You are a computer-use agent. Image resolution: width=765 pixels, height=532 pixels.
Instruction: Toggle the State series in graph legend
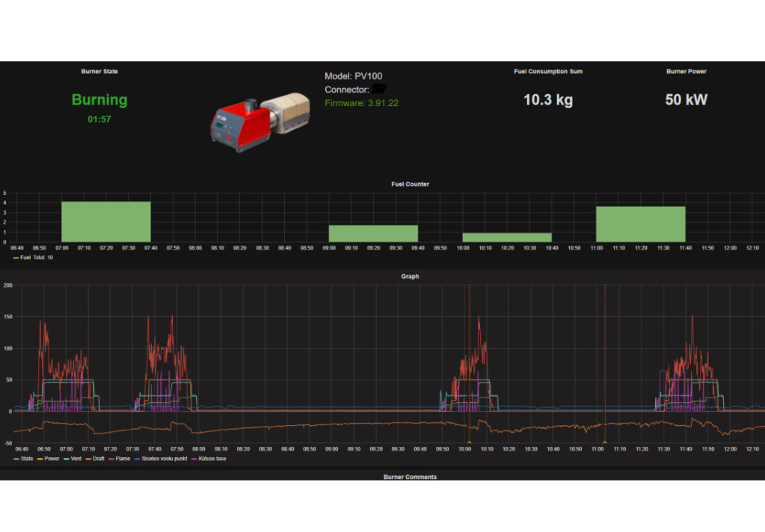[26, 459]
